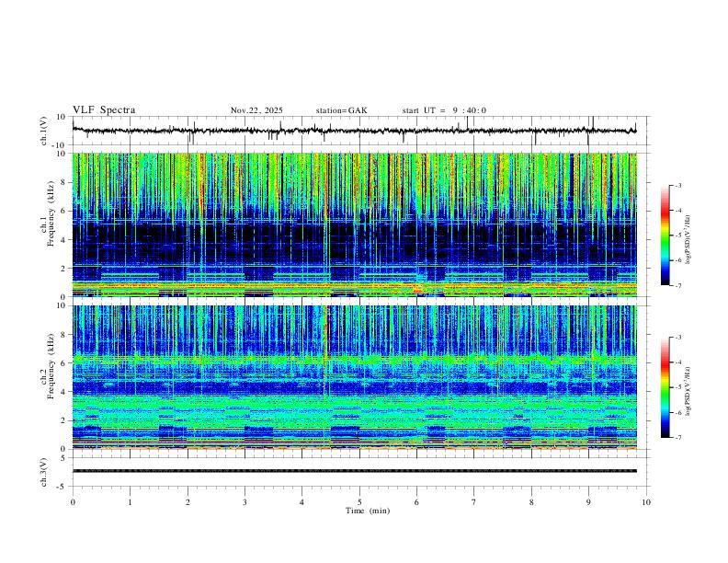Click time axis tick label "9"
Viewport: 728px width, 563px height.
pyautogui.click(x=588, y=502)
